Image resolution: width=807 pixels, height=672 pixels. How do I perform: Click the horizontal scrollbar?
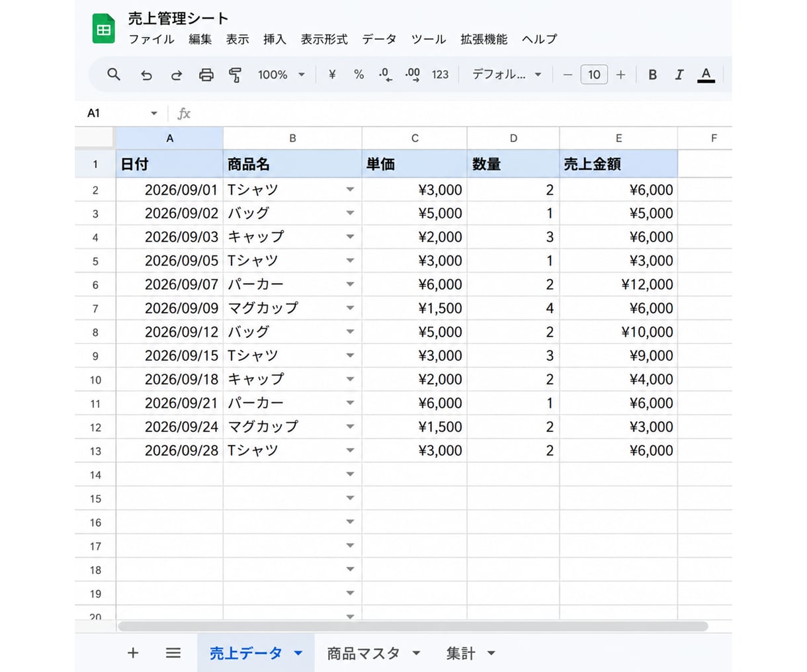(x=413, y=626)
